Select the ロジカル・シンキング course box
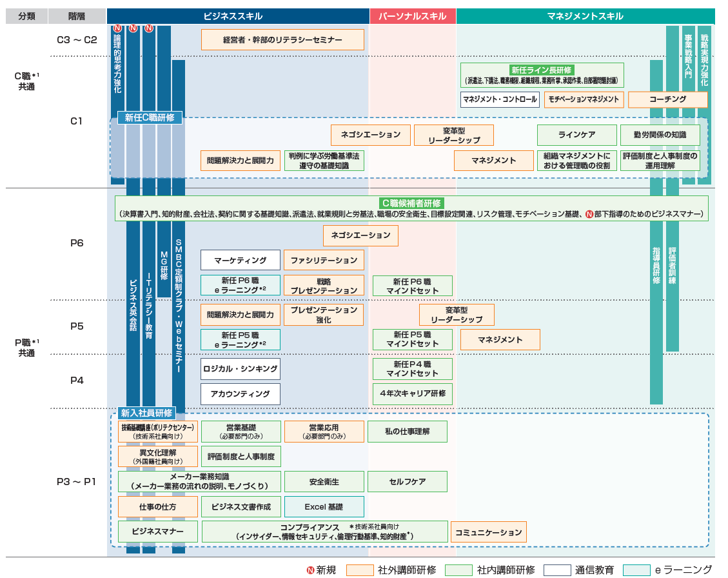The image size is (728, 578). pyautogui.click(x=241, y=369)
